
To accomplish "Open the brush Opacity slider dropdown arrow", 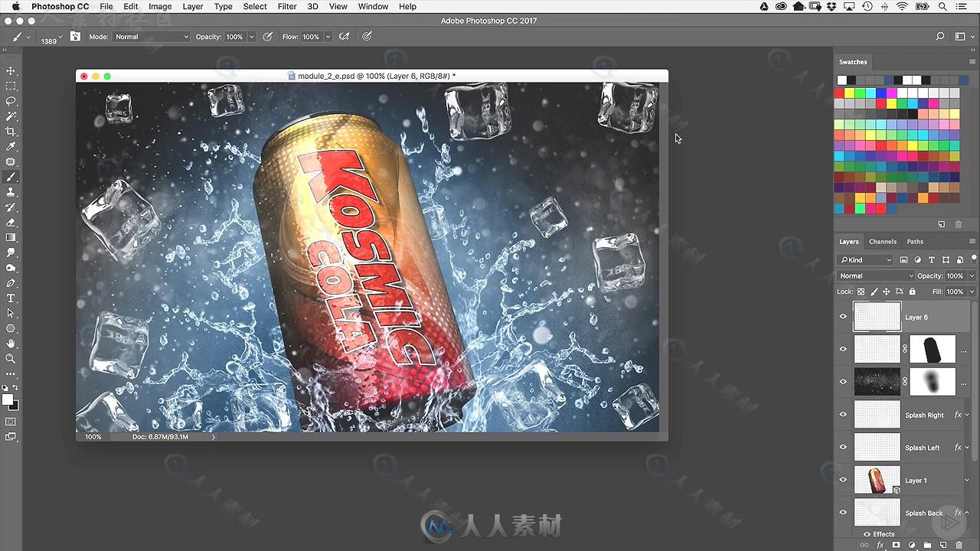I will (251, 37).
